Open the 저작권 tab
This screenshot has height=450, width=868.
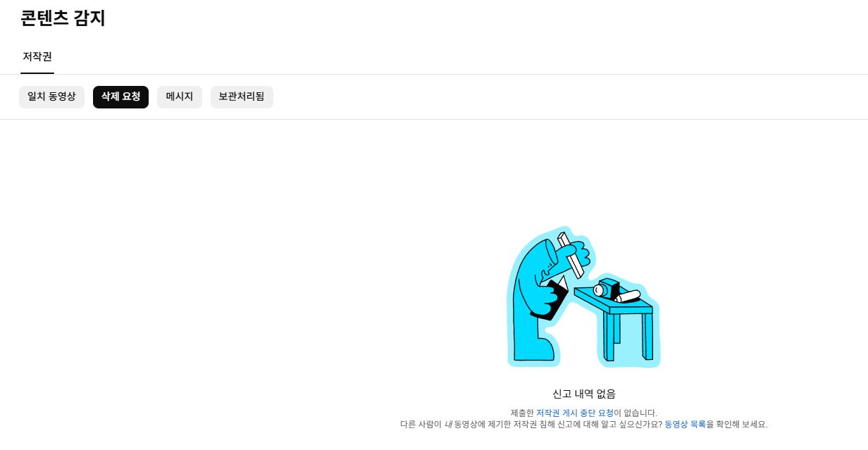(x=37, y=56)
